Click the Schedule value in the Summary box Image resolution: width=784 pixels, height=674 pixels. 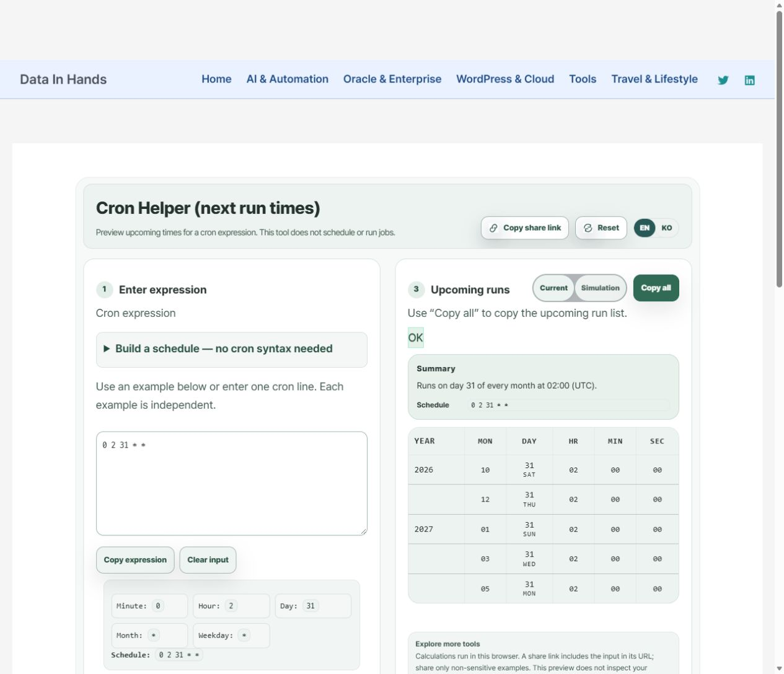[568, 405]
